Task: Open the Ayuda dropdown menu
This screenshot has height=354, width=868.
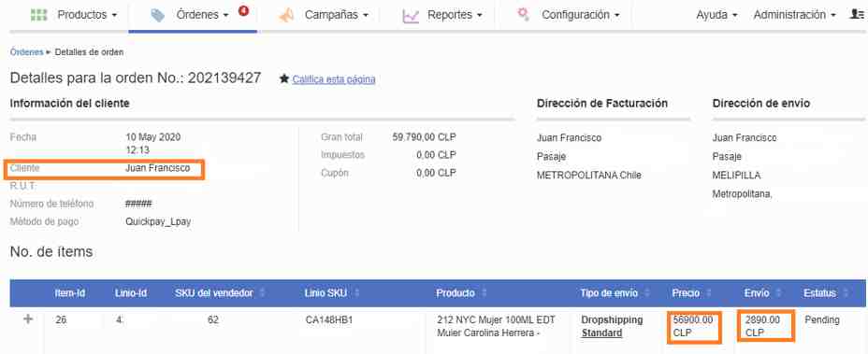Action: pos(716,15)
